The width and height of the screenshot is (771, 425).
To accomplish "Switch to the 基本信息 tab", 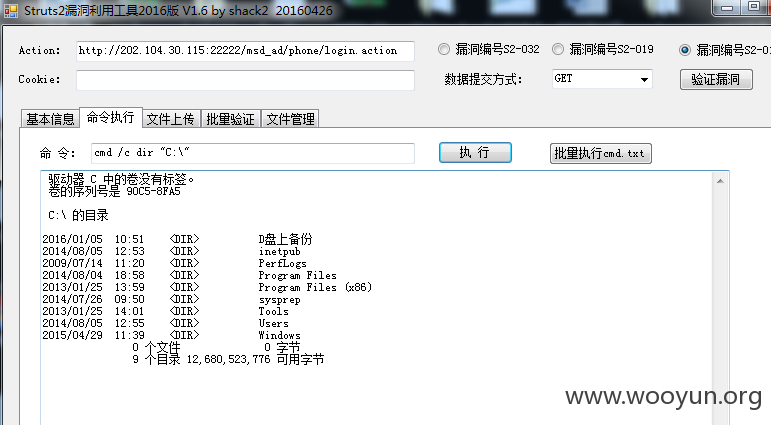I will tap(50, 119).
